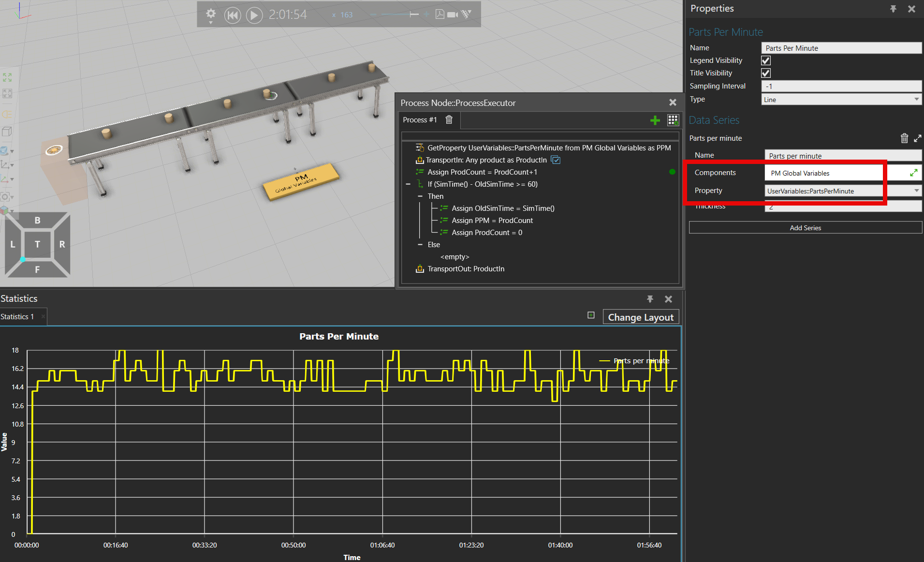Pin the Statistics panel

pyautogui.click(x=650, y=299)
